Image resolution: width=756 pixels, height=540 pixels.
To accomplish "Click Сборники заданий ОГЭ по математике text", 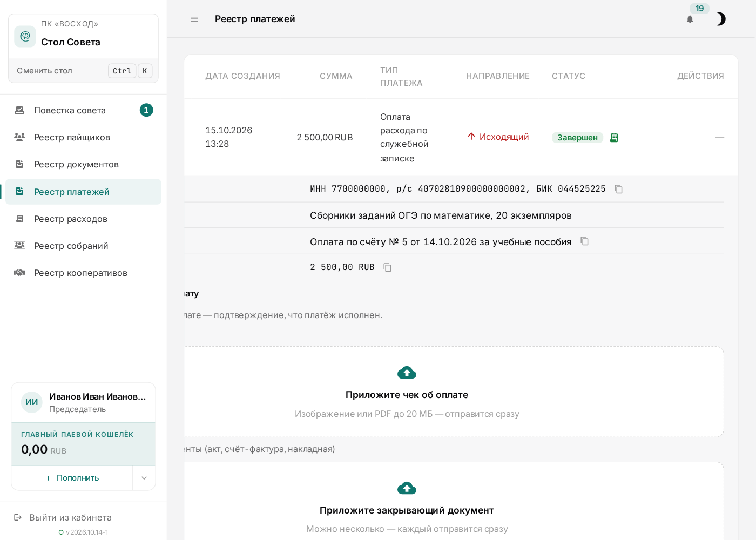I will [x=441, y=215].
